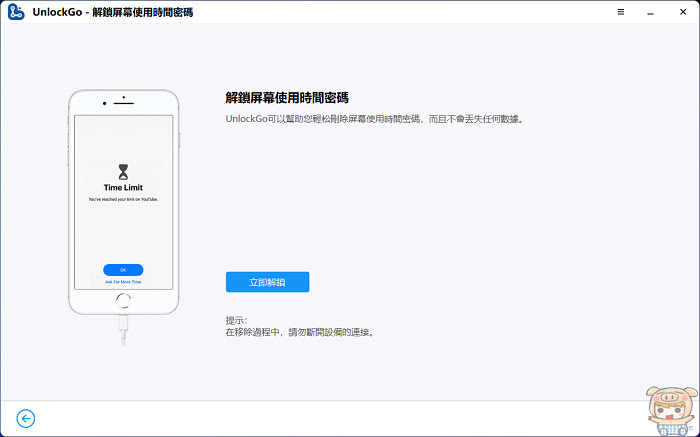Click the UnlockGo description sentence
Screen dimensions: 700x437
[374, 119]
